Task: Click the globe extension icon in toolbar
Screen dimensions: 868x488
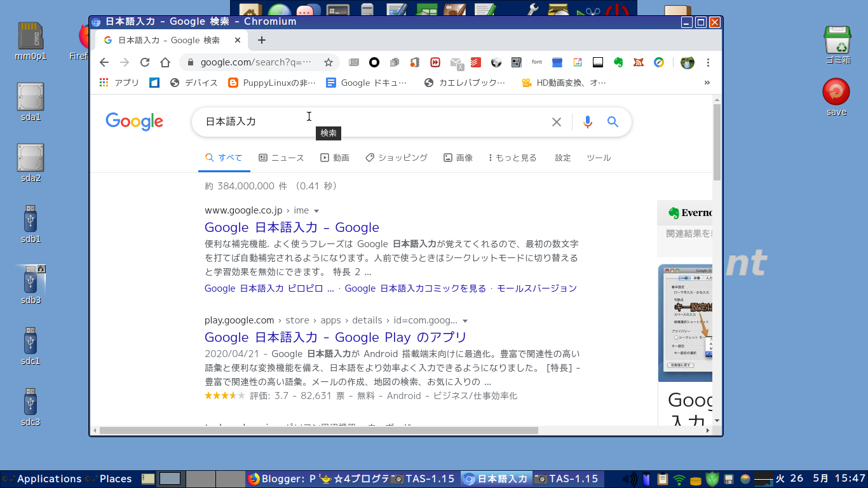Action: click(496, 62)
